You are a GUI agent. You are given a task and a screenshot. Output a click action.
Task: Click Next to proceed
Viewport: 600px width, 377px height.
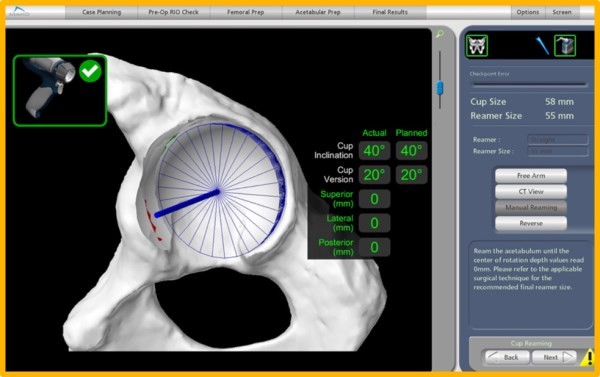click(554, 357)
